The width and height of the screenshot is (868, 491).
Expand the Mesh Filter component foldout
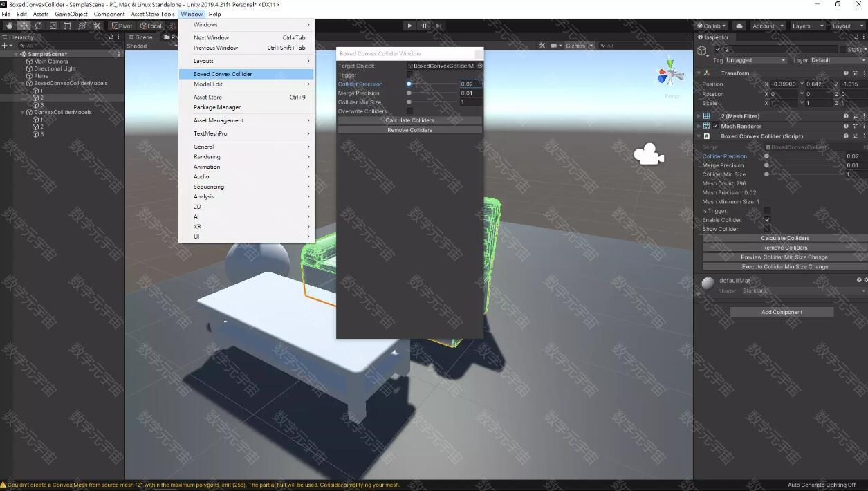point(699,116)
